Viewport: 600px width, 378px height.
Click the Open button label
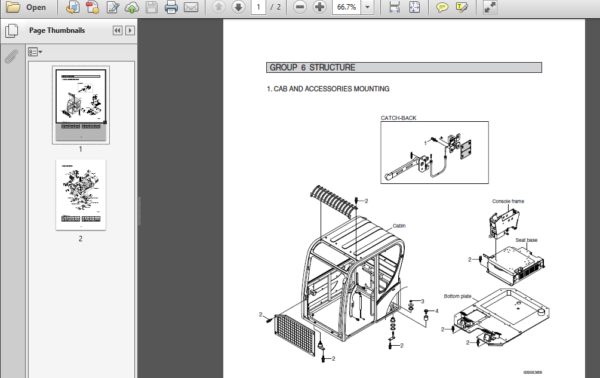click(x=36, y=7)
